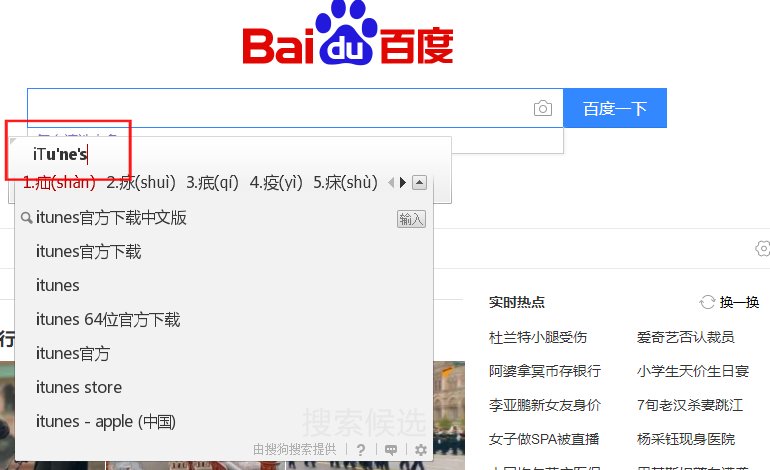Click the 百度一下 search button
The width and height of the screenshot is (770, 470).
pos(615,108)
